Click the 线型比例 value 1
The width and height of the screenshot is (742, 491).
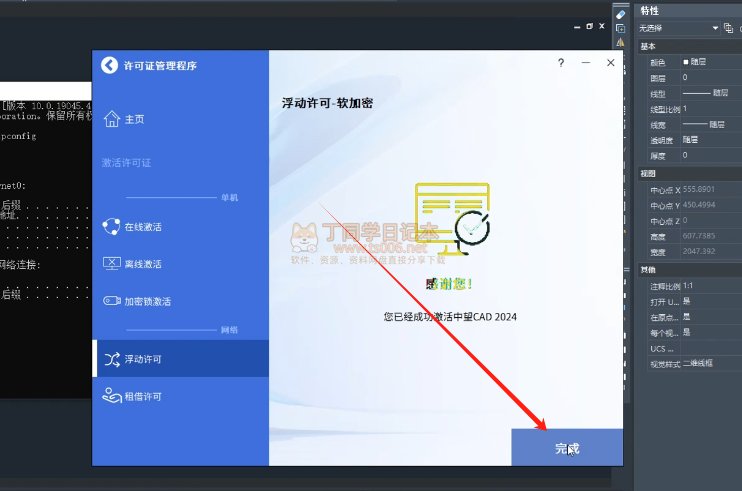coord(685,108)
